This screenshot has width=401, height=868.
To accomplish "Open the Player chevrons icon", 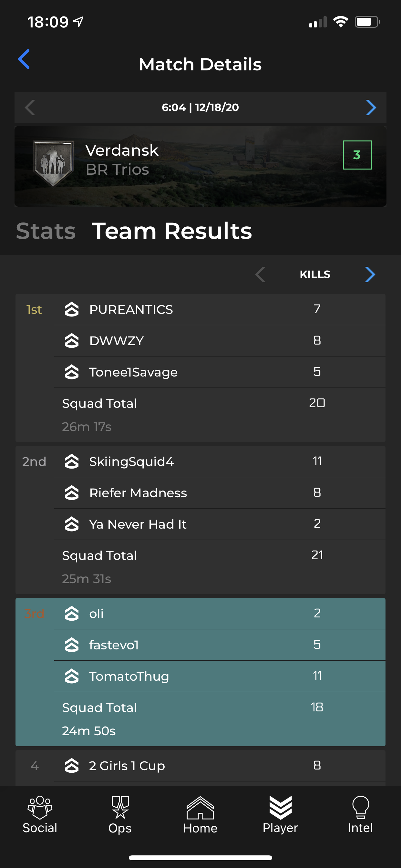I will (280, 808).
